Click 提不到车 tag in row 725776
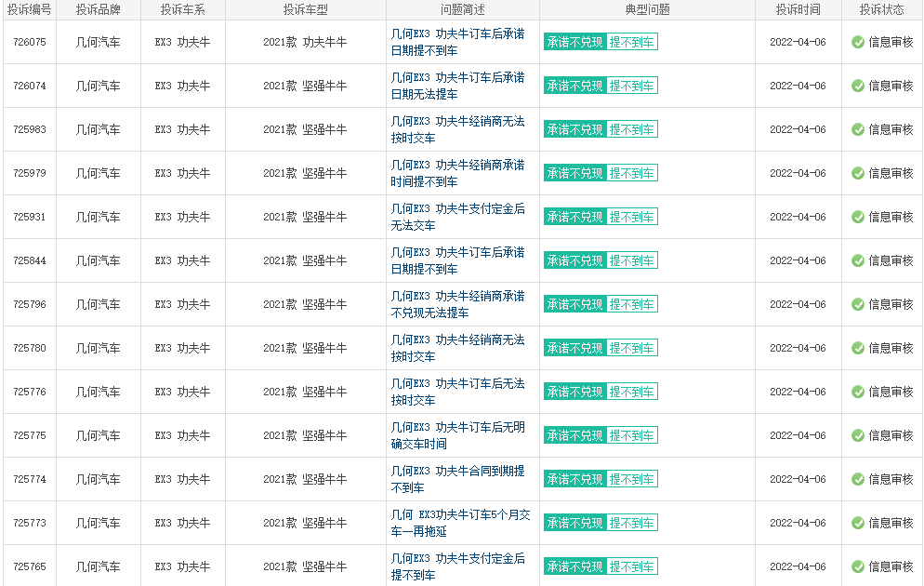Image resolution: width=924 pixels, height=586 pixels. tap(632, 392)
